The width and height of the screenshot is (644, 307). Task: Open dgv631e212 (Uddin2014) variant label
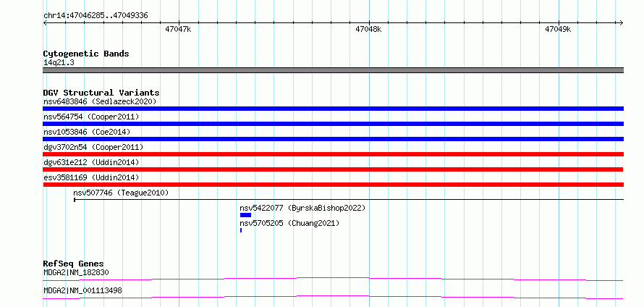coord(91,162)
